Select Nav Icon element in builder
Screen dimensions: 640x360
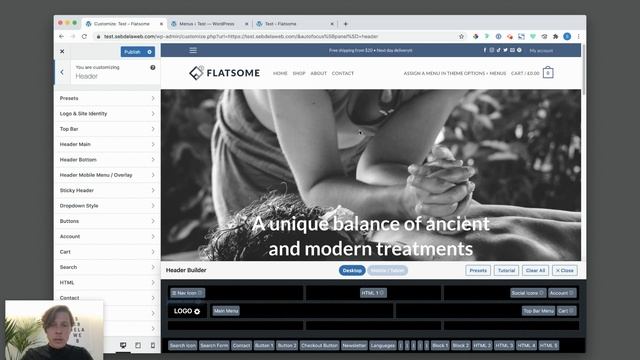[187, 293]
